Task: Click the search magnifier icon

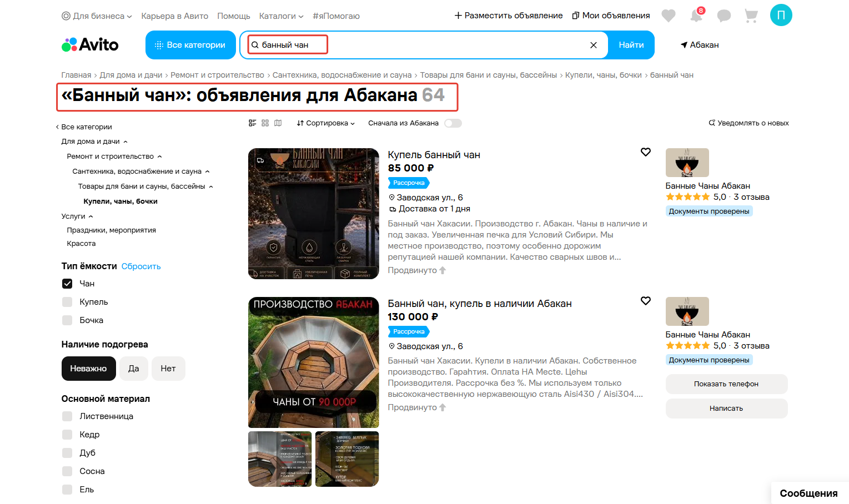Action: (x=255, y=45)
